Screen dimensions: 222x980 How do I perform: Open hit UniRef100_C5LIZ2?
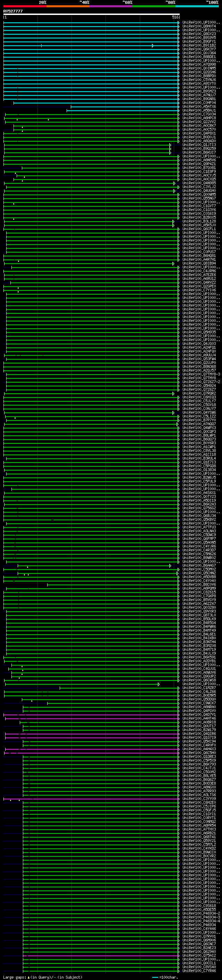tap(199, 416)
